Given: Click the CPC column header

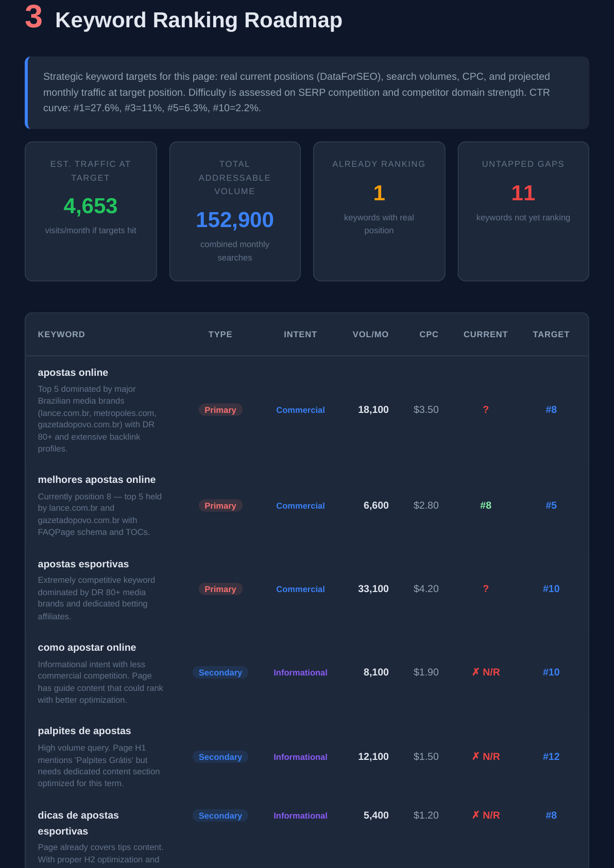Looking at the screenshot, I should pyautogui.click(x=429, y=334).
